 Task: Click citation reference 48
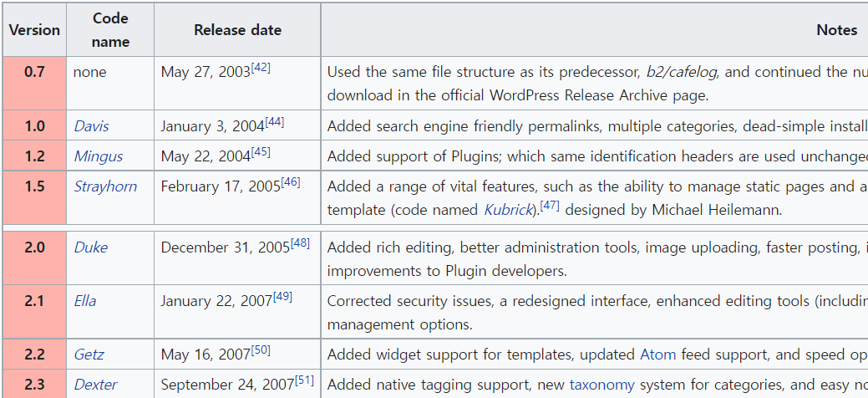click(x=300, y=243)
